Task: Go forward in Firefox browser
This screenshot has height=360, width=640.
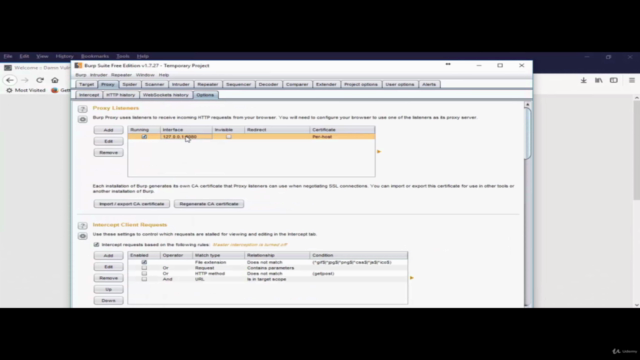Action: 25,80
